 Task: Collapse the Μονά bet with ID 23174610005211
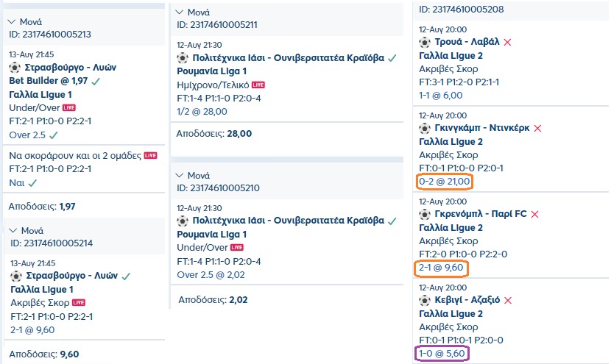(181, 13)
